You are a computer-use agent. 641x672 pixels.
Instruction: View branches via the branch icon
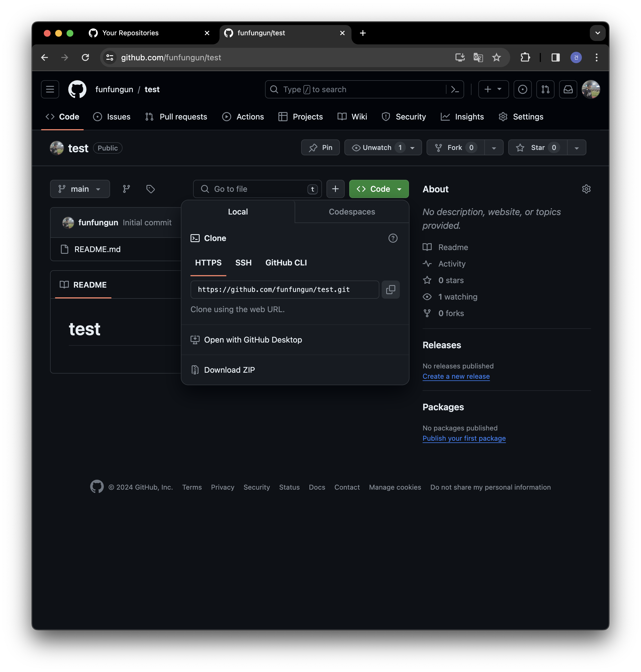coord(127,189)
